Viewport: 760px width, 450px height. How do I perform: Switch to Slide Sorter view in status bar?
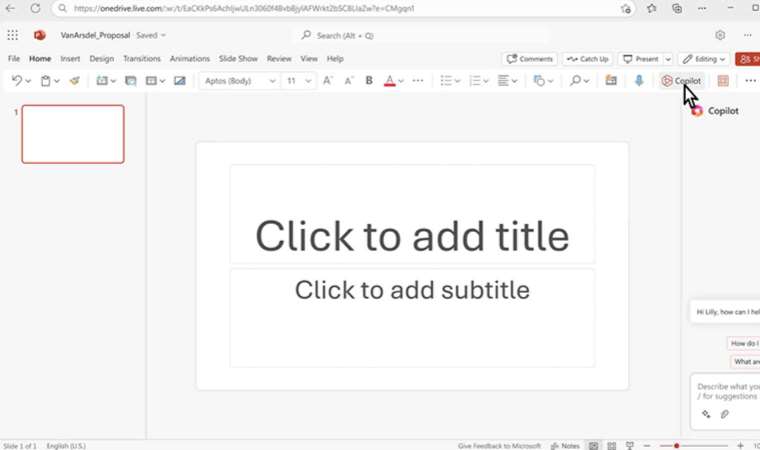tap(613, 445)
